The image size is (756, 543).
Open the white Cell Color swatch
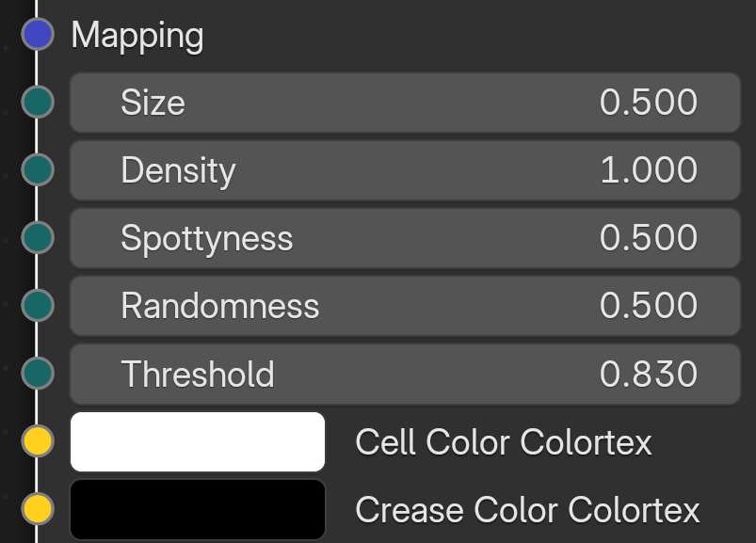click(198, 441)
